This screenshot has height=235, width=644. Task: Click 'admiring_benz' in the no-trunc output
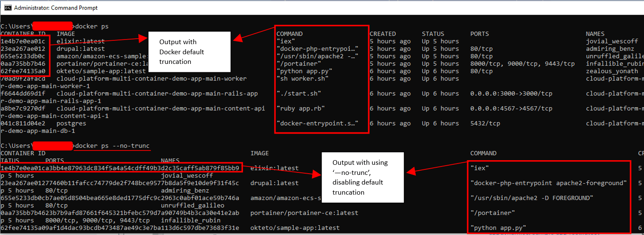(x=185, y=191)
